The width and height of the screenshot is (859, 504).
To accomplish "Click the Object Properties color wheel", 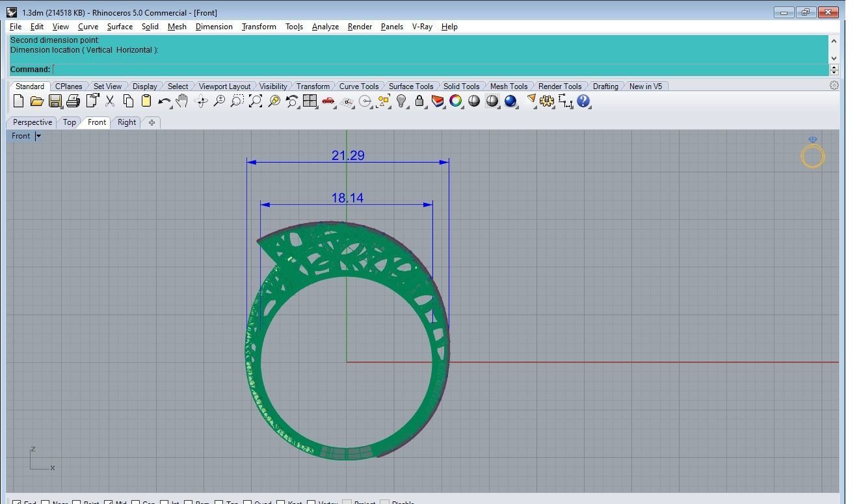I will (x=456, y=101).
